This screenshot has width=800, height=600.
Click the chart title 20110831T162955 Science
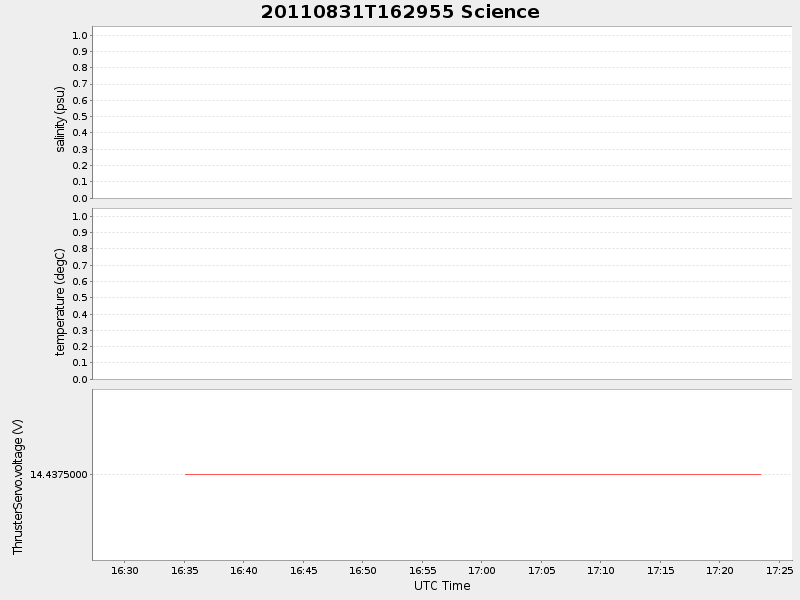400,12
